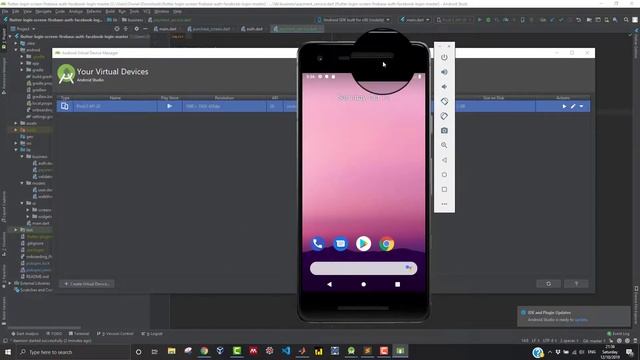Click the AVD Manager refresh button
The width and height of the screenshot is (640, 360).
548,284
